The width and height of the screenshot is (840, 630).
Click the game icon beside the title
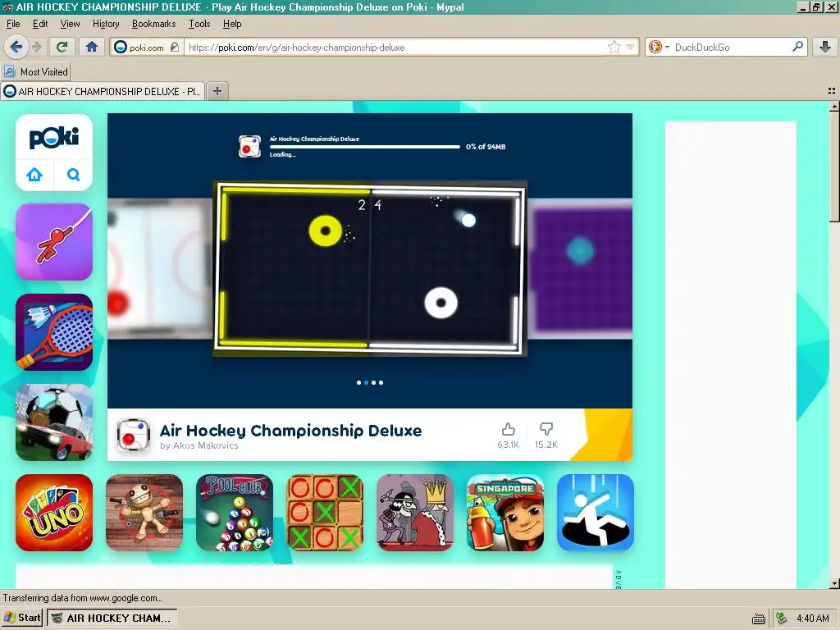pyautogui.click(x=134, y=435)
